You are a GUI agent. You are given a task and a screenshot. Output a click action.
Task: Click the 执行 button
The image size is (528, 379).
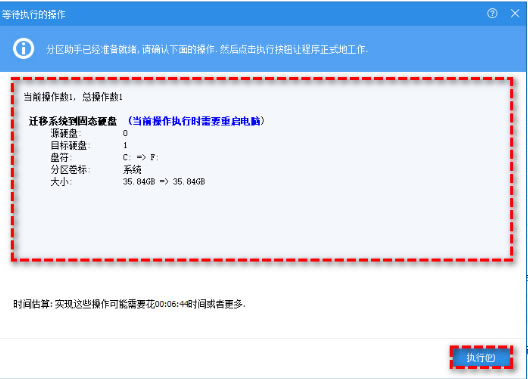[481, 357]
